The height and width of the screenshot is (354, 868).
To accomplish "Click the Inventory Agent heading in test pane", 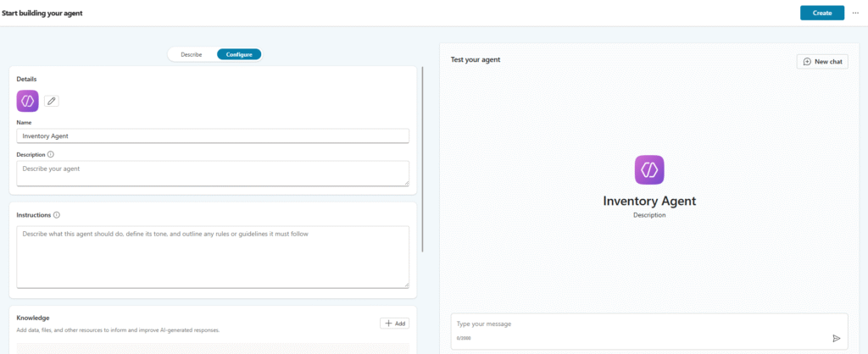I will (x=648, y=201).
